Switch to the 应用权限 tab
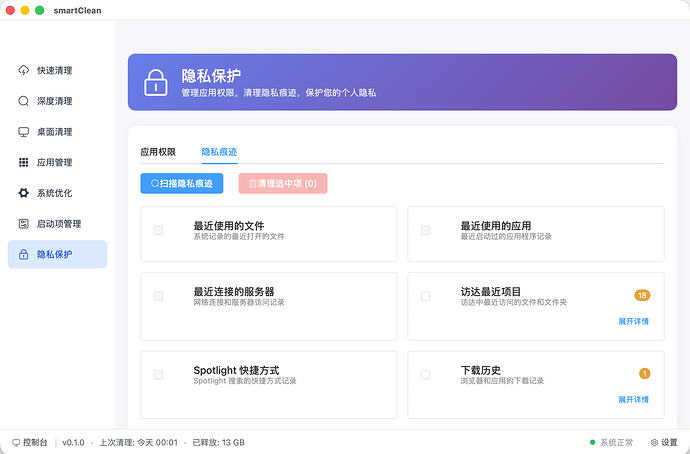The width and height of the screenshot is (690, 454). click(x=158, y=152)
